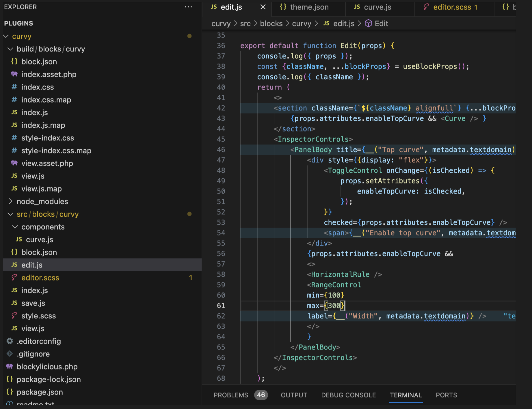Click the ToggleControl tag on line 48

[355, 170]
